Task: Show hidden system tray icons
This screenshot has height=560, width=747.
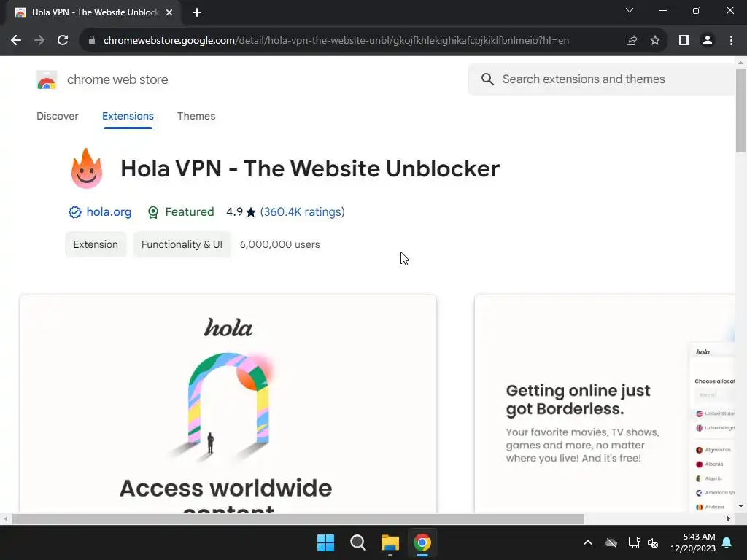Action: [588, 542]
